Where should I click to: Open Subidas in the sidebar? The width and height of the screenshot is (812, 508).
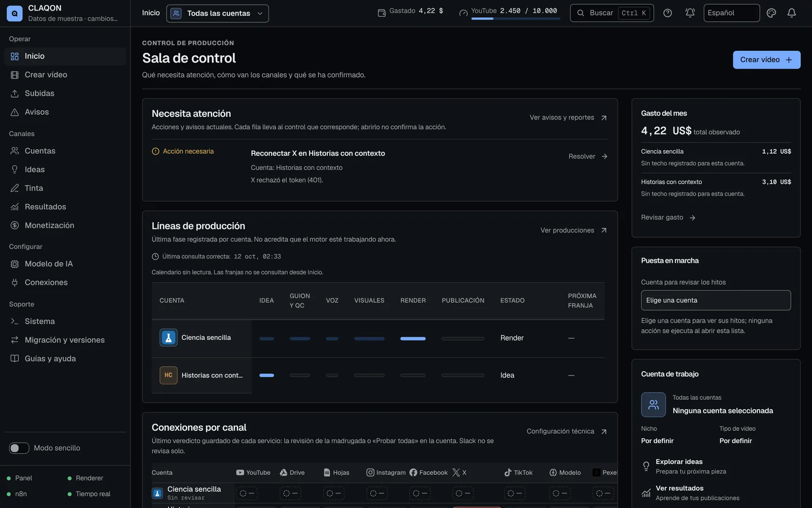click(x=65, y=93)
